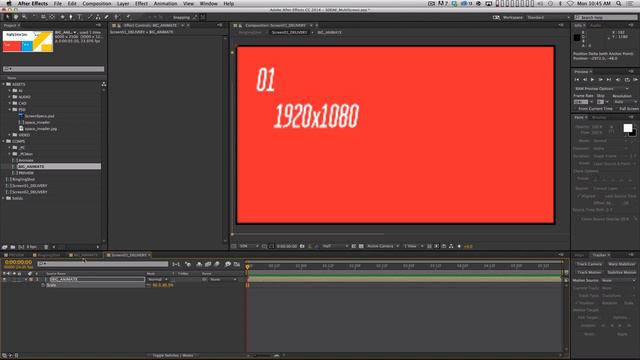This screenshot has height=360, width=640.
Task: Select the Puppet Pin tool
Action: click(x=128, y=17)
